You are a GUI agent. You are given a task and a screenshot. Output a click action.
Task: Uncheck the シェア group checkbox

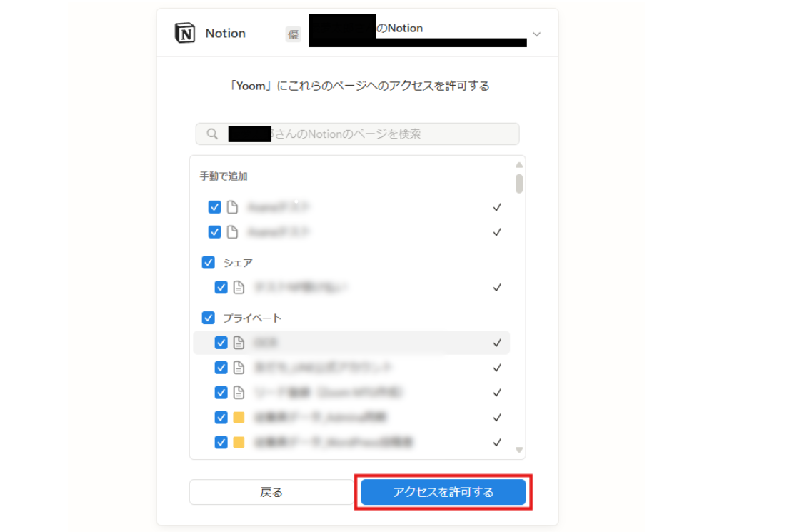209,262
